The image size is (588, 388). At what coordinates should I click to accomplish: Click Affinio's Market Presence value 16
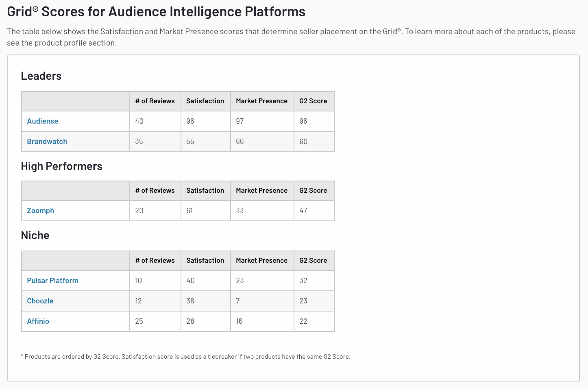coord(239,321)
